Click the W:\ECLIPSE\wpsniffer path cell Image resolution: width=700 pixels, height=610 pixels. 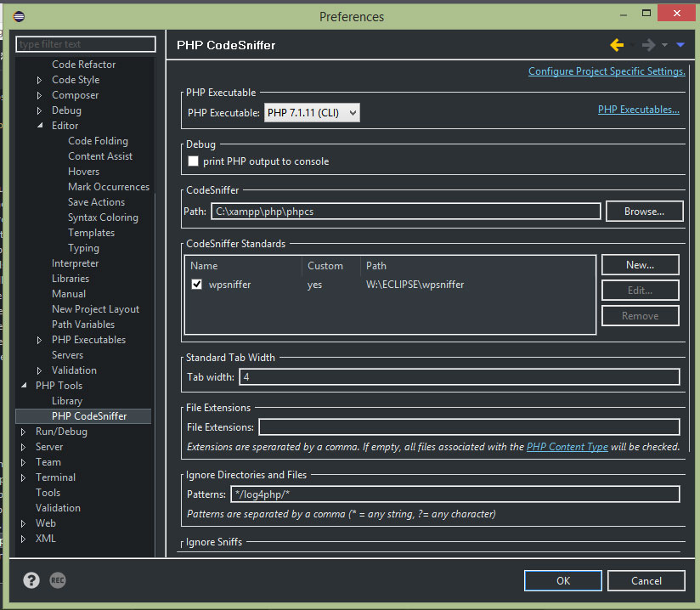415,285
